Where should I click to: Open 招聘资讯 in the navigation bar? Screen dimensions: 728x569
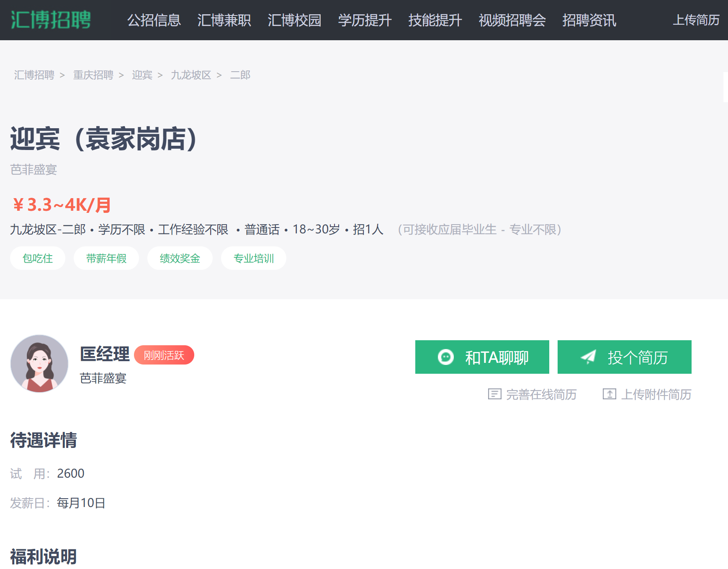589,20
